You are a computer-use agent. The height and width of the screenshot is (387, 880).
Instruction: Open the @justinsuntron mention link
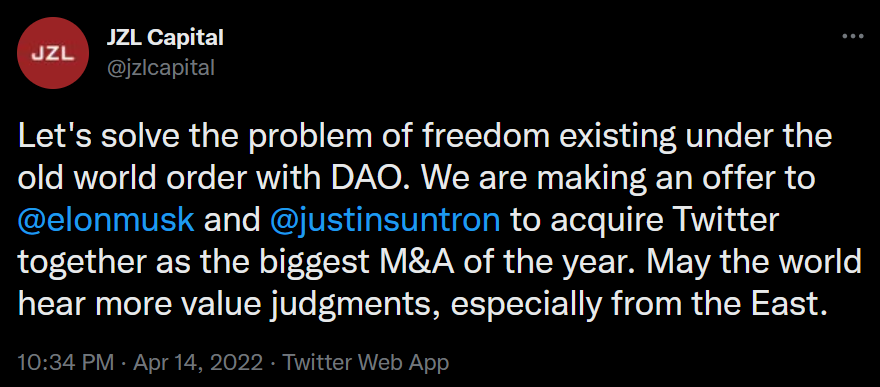click(385, 221)
